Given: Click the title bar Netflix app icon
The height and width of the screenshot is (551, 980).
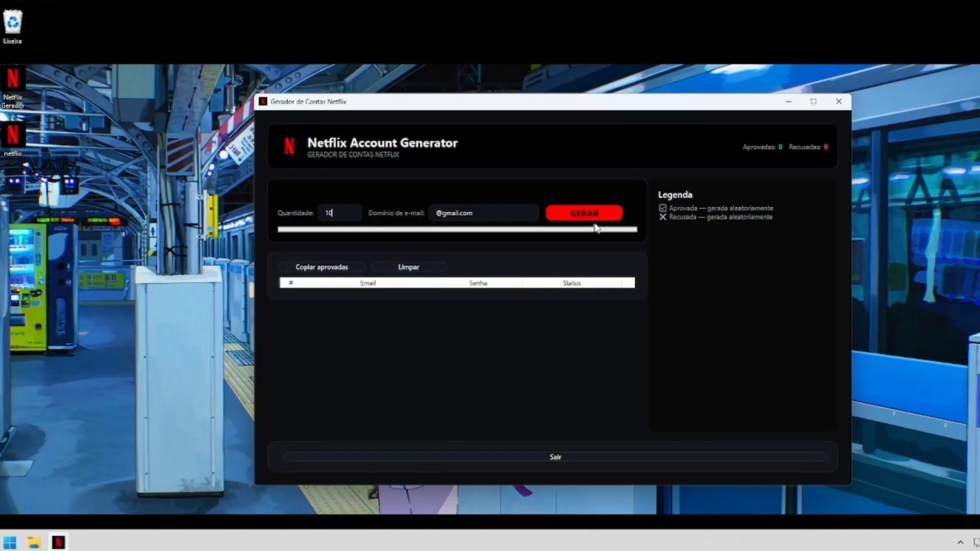Looking at the screenshot, I should [263, 102].
